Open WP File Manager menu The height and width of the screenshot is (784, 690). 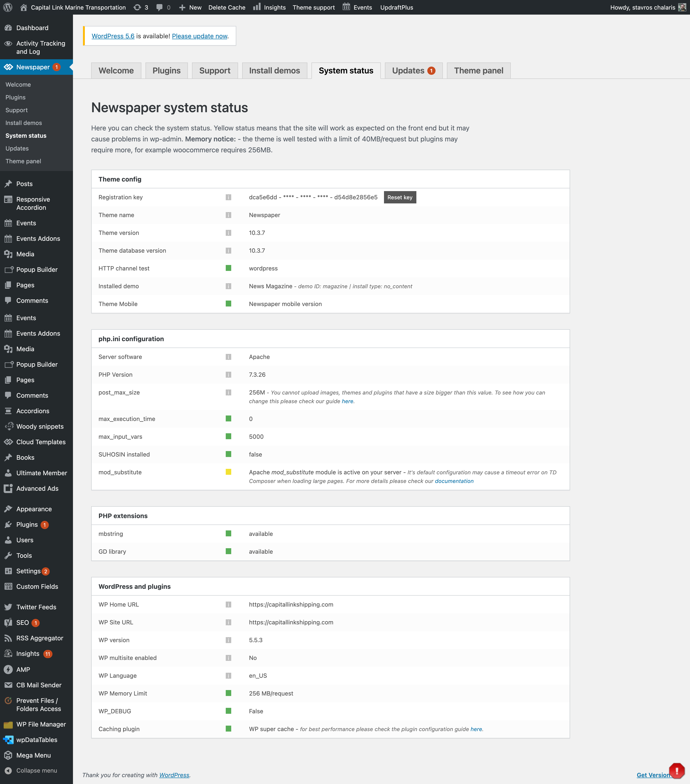tap(36, 724)
